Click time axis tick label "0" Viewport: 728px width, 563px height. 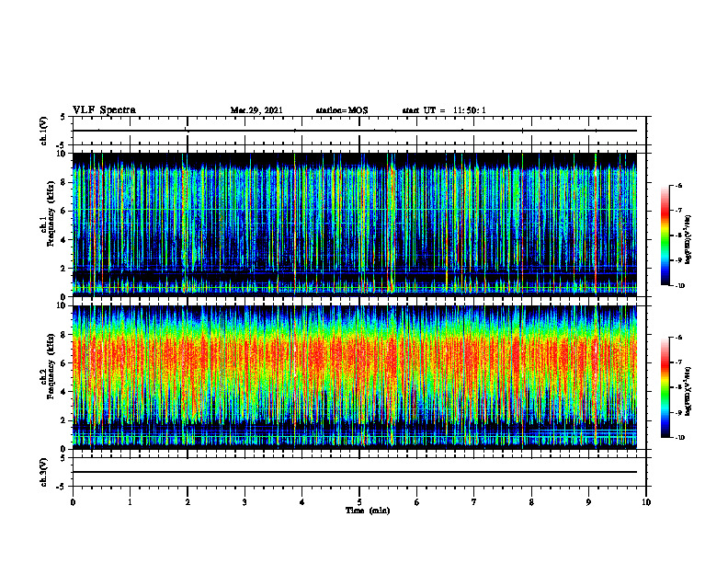point(73,502)
